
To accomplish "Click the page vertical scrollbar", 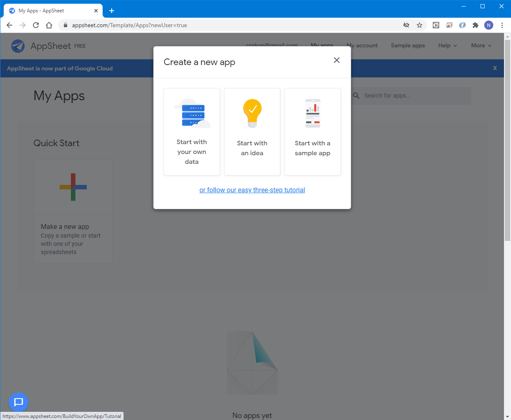I will 507,140.
